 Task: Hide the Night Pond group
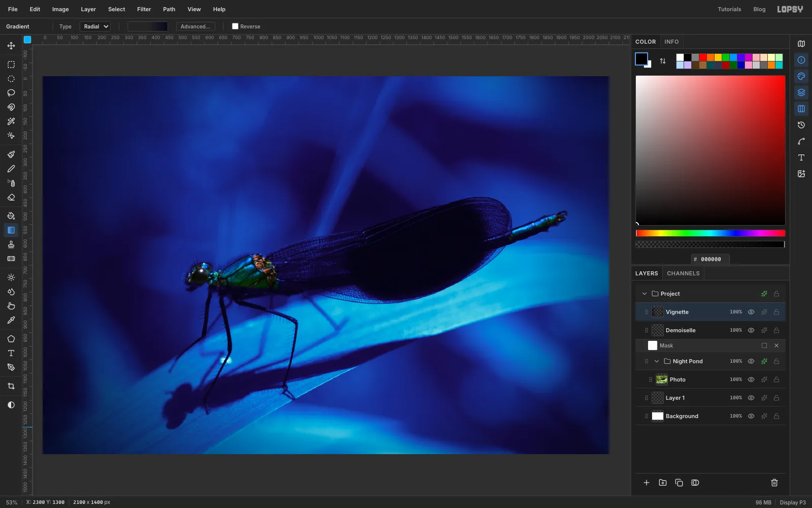751,361
